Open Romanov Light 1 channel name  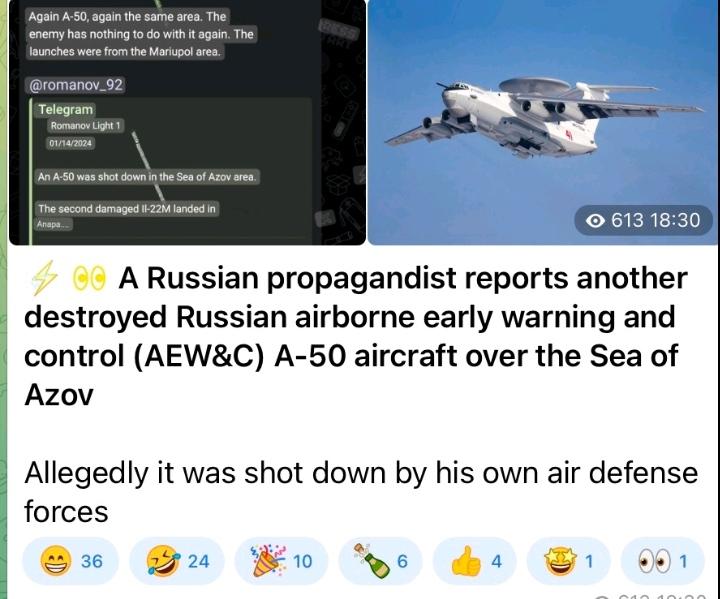pyautogui.click(x=85, y=125)
